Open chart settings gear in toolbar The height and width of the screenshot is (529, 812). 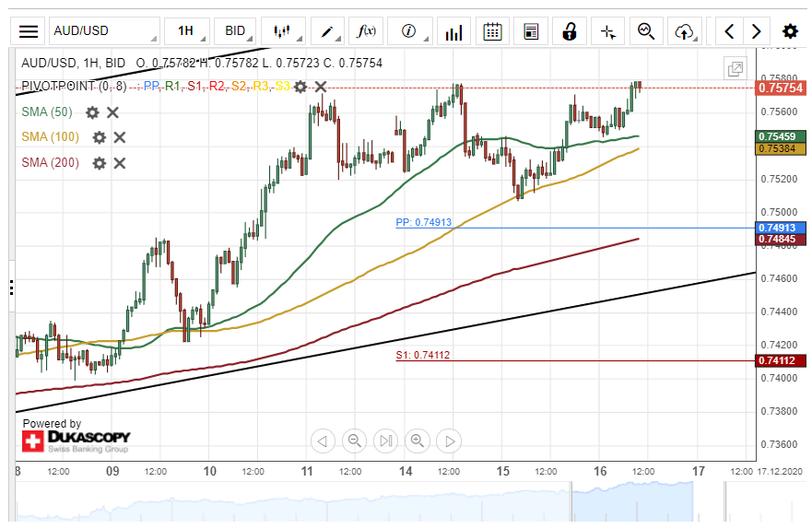coord(790,31)
